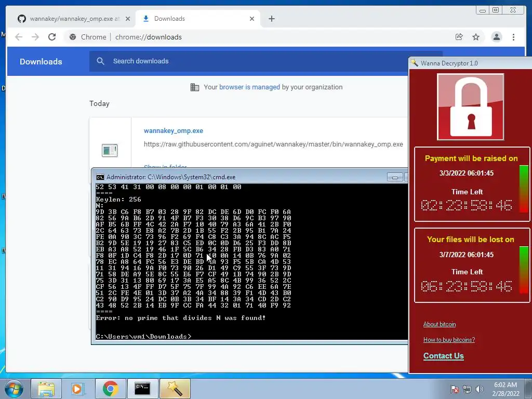The width and height of the screenshot is (532, 399).
Task: Open a new Chrome tab
Action: (x=271, y=19)
